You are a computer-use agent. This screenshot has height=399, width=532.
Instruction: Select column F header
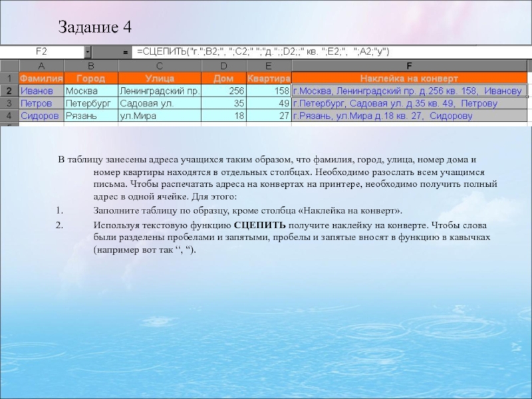point(408,65)
